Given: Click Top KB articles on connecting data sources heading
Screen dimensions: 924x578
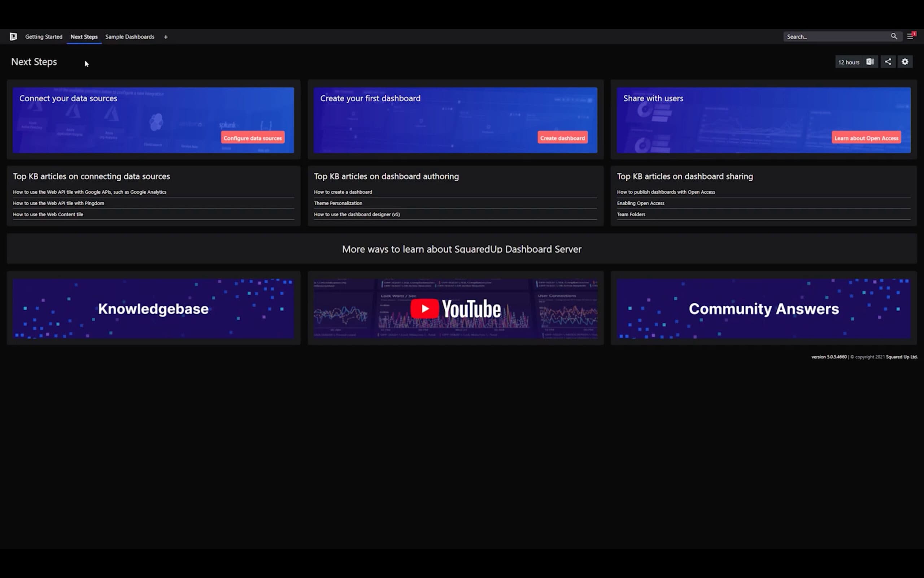Looking at the screenshot, I should point(91,176).
